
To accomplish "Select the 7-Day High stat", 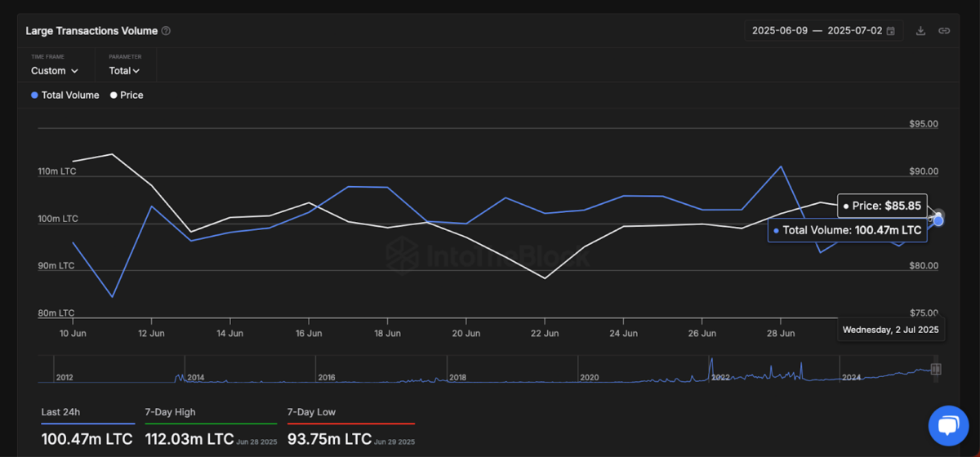I will [171, 412].
